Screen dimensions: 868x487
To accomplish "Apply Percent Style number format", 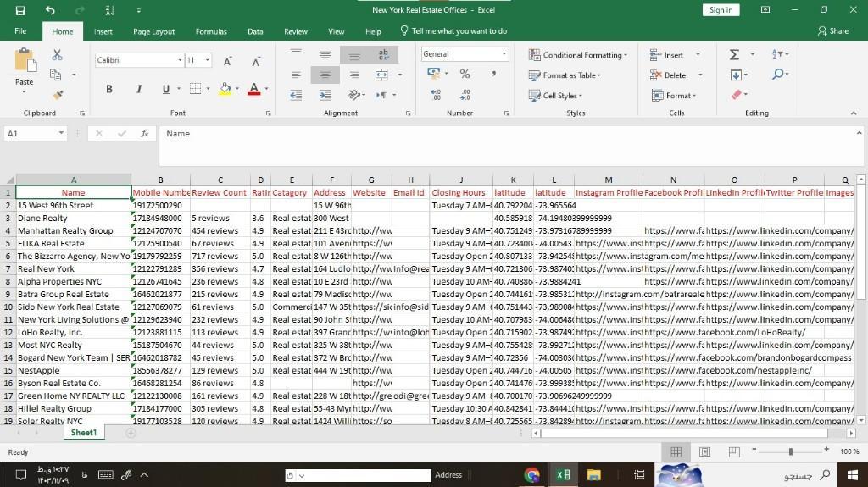I will [x=465, y=74].
